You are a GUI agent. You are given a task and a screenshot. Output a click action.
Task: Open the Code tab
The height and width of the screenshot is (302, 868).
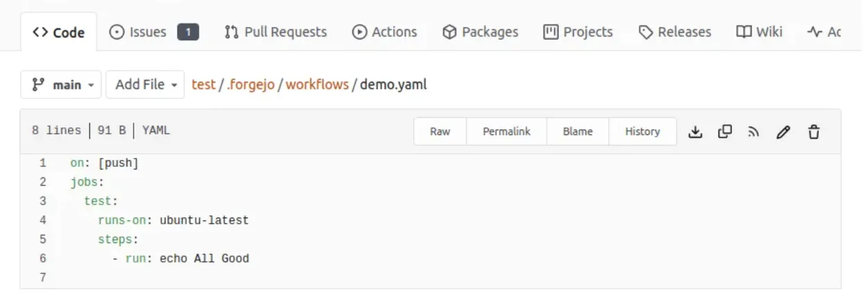click(x=59, y=32)
